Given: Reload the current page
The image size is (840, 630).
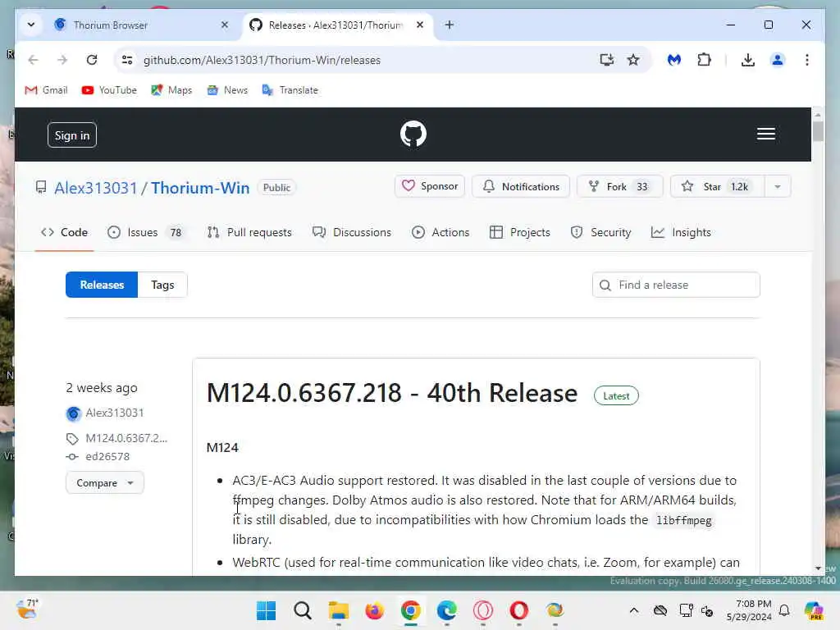Looking at the screenshot, I should tap(92, 60).
